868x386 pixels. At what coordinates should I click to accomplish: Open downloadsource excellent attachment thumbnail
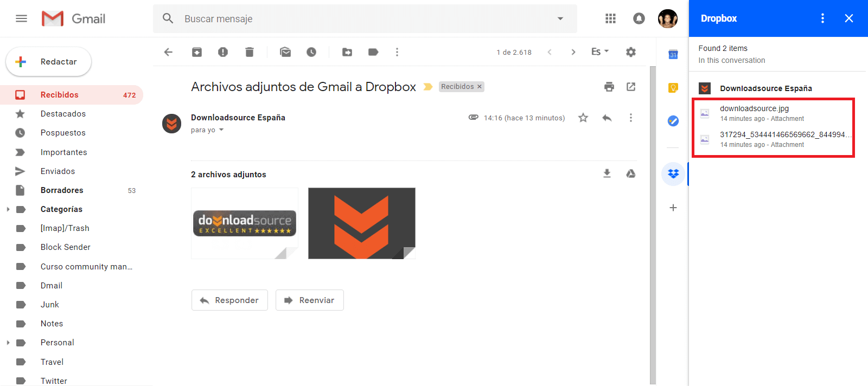click(x=245, y=223)
